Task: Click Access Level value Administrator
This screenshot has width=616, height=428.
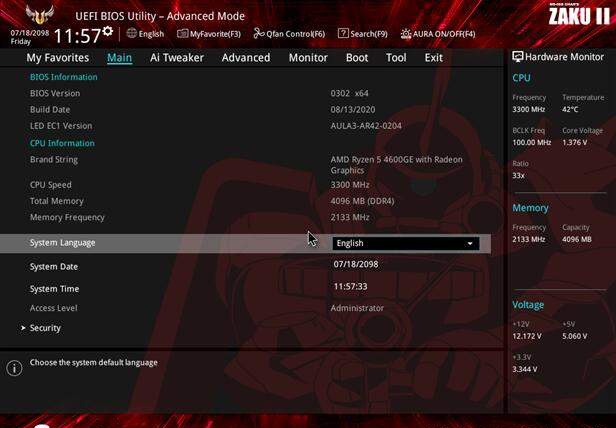Action: pos(357,308)
